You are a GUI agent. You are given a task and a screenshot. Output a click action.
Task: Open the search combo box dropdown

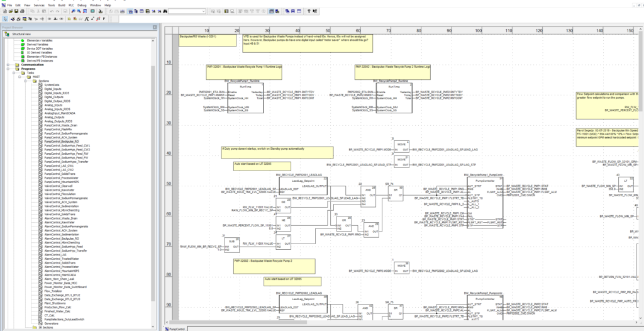coord(204,11)
